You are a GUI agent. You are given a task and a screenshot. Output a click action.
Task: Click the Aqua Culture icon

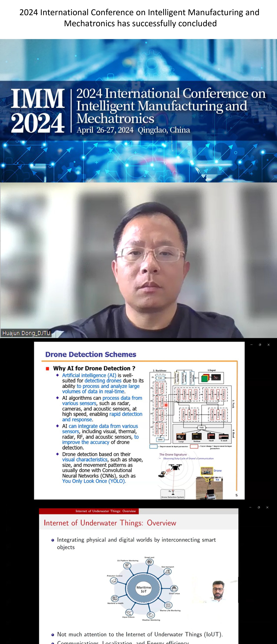coord(129,612)
